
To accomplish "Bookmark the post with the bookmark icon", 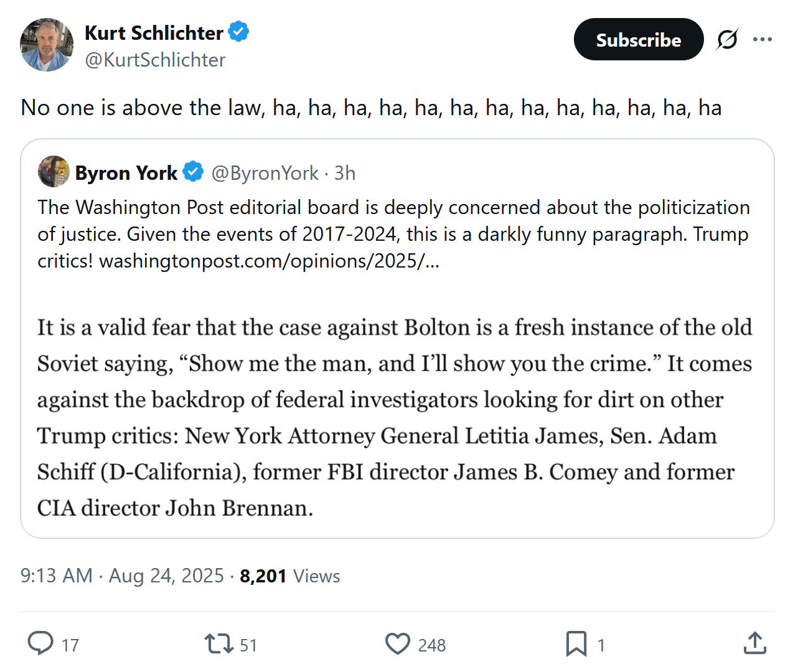I will (x=576, y=643).
